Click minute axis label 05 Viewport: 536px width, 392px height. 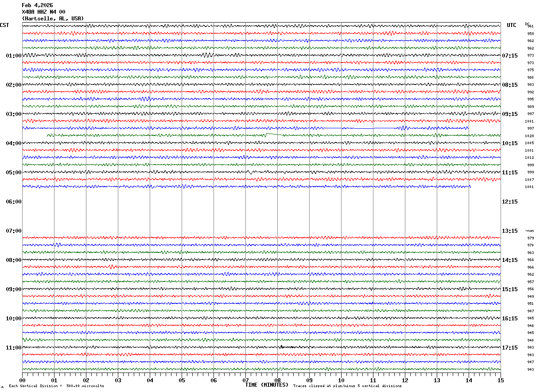182,380
